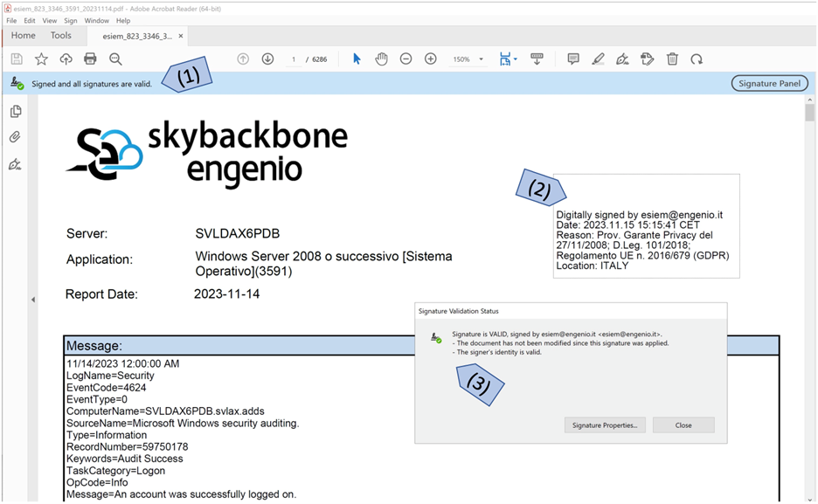Zoom in with the plus icon
This screenshot has height=504, width=818.
point(430,59)
